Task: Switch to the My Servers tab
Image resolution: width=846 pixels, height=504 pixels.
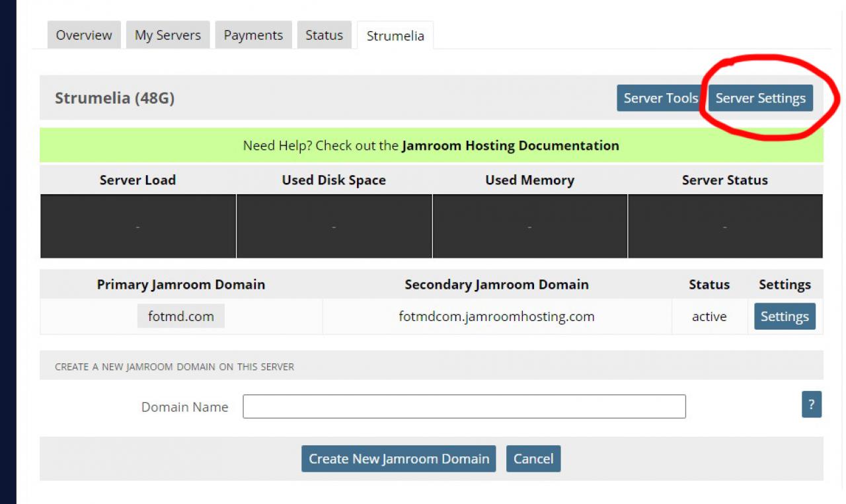Action: tap(168, 35)
